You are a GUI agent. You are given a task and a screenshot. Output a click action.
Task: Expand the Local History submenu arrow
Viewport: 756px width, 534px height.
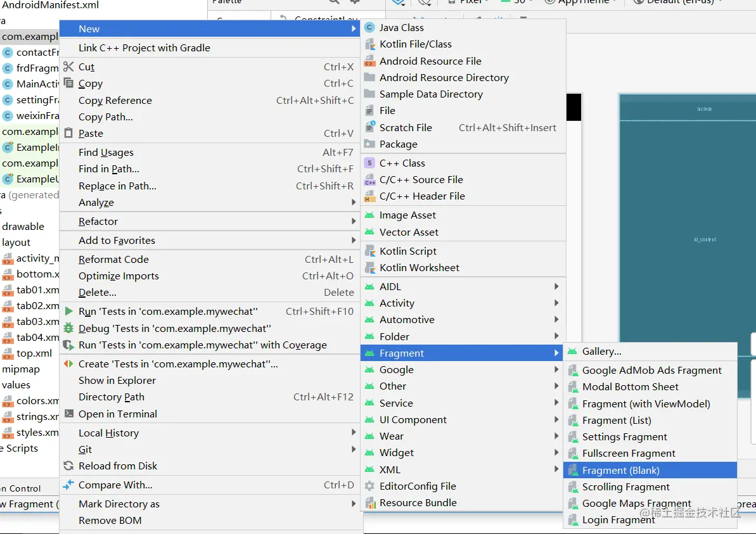tap(354, 432)
